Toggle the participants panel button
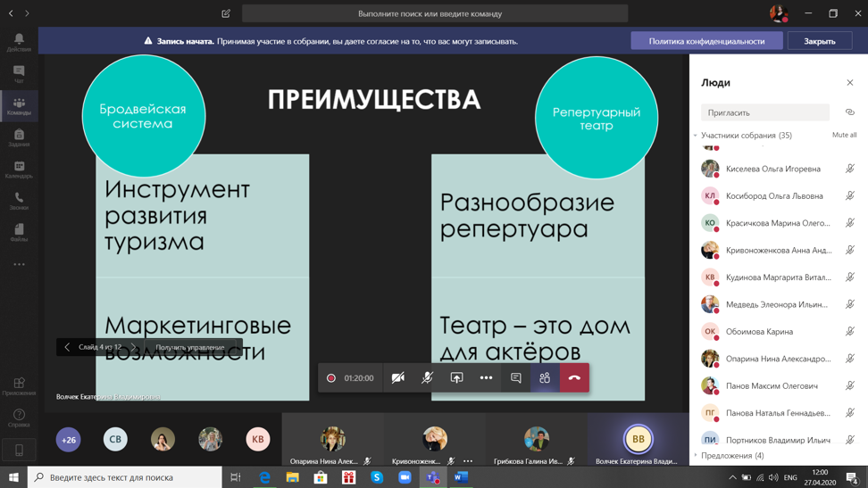The image size is (868, 488). [545, 378]
